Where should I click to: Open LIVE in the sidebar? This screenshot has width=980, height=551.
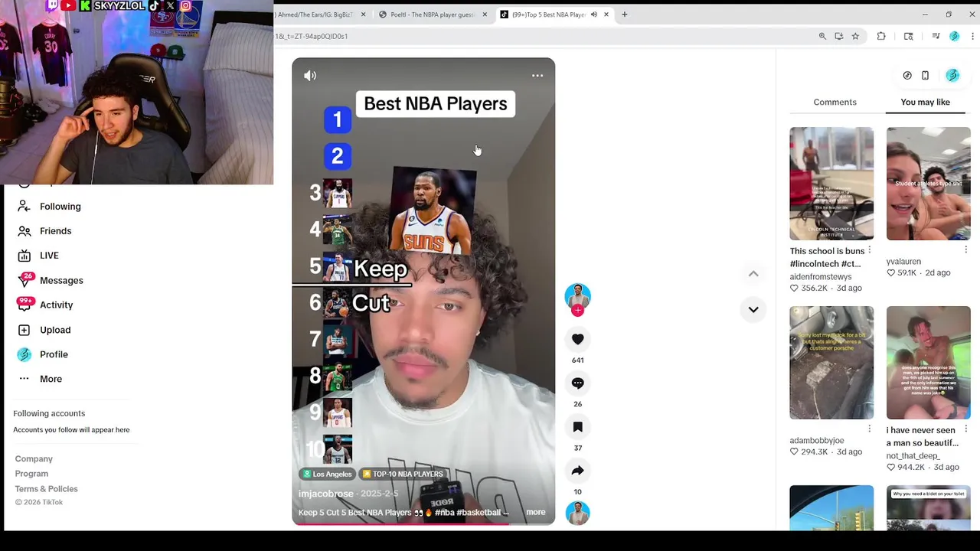(49, 256)
